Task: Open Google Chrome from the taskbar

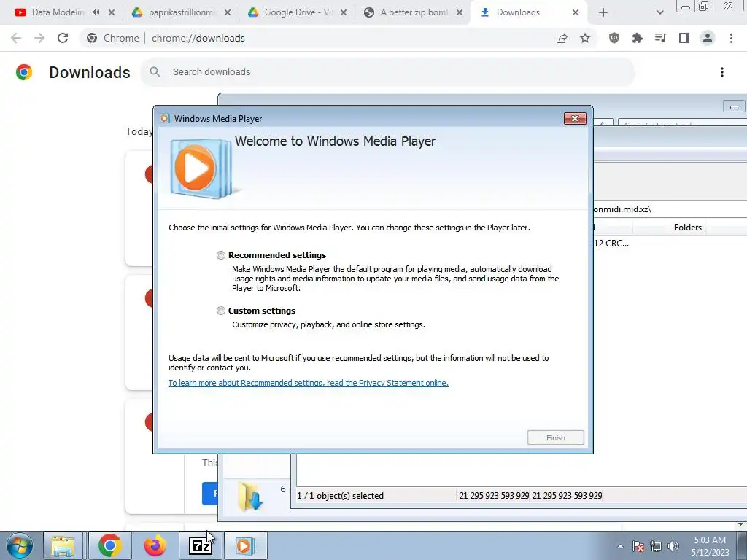Action: click(109, 545)
